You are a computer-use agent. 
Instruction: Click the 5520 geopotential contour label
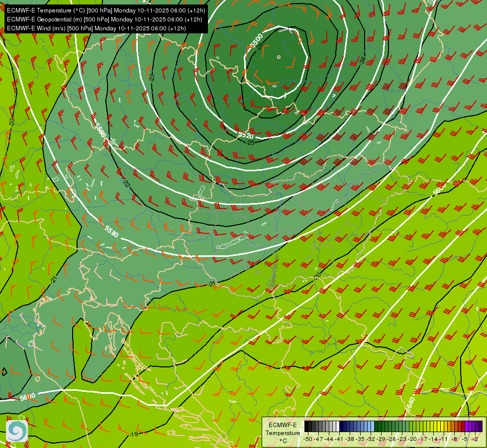coord(246,135)
